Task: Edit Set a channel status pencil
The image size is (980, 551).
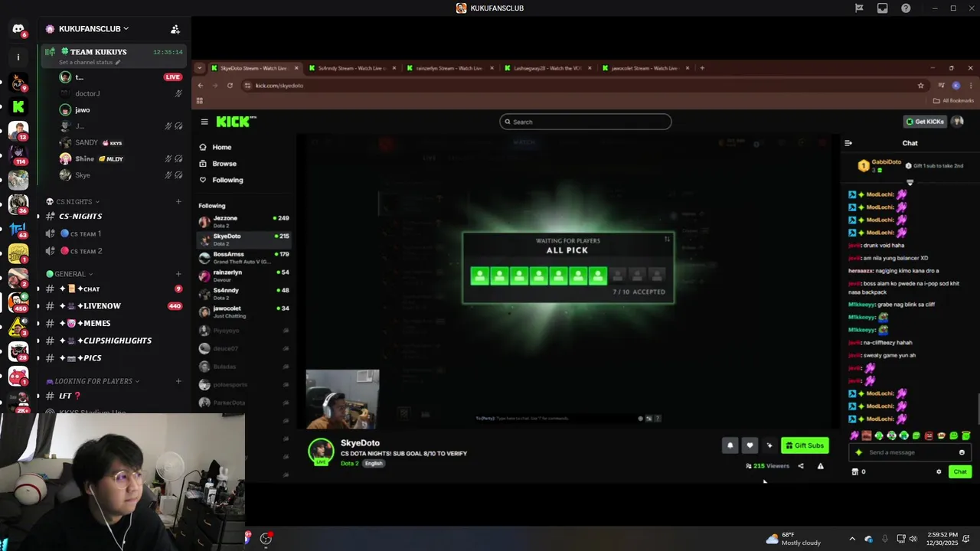Action: [x=118, y=62]
